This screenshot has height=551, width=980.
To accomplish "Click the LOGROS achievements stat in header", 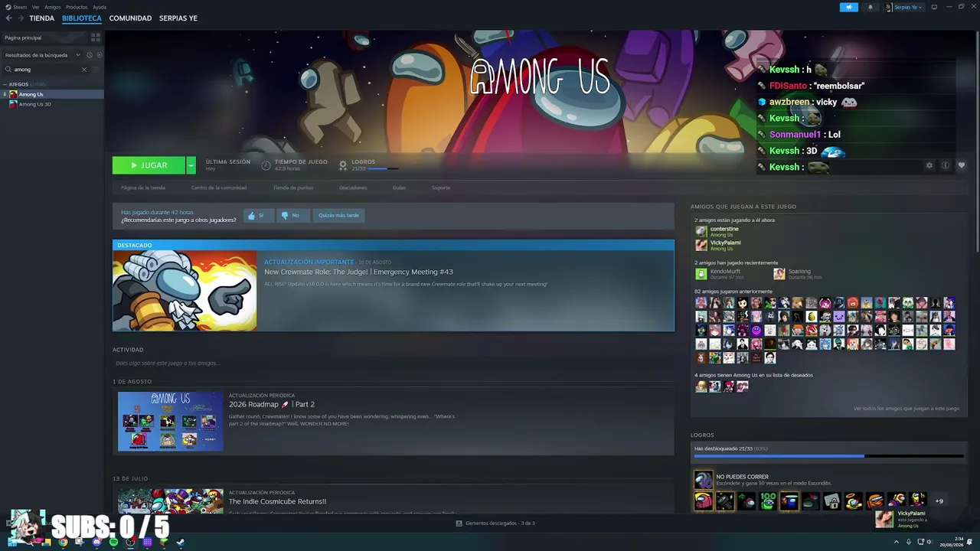I will point(368,165).
